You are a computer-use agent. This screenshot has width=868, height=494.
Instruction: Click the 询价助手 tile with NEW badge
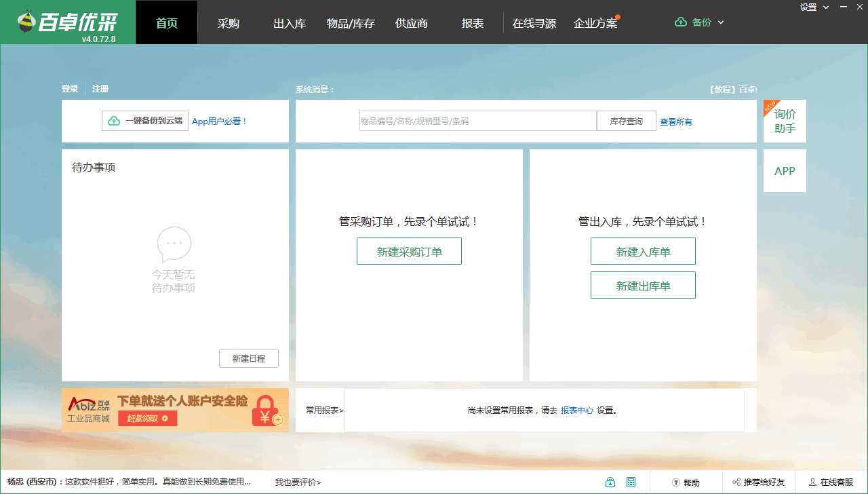click(x=785, y=121)
